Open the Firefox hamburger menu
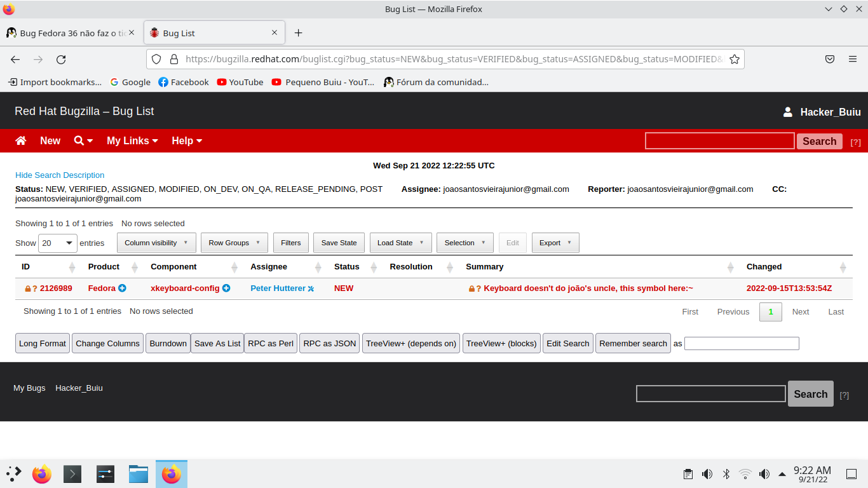Screen dimensions: 868x488 [853, 59]
